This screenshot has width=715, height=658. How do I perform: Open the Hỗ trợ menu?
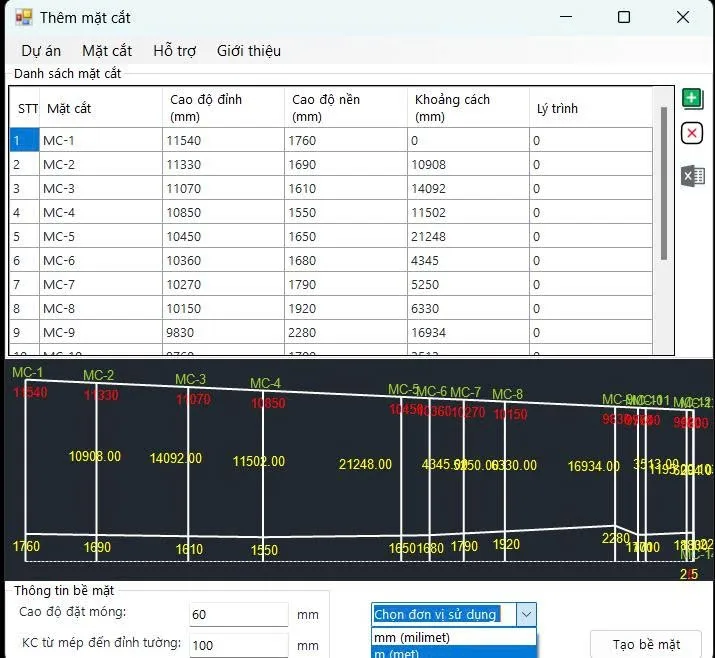click(174, 51)
